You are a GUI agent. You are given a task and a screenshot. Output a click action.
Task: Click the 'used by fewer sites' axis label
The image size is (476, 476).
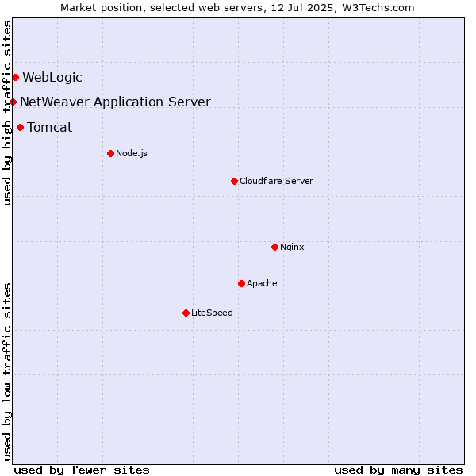[82, 470]
